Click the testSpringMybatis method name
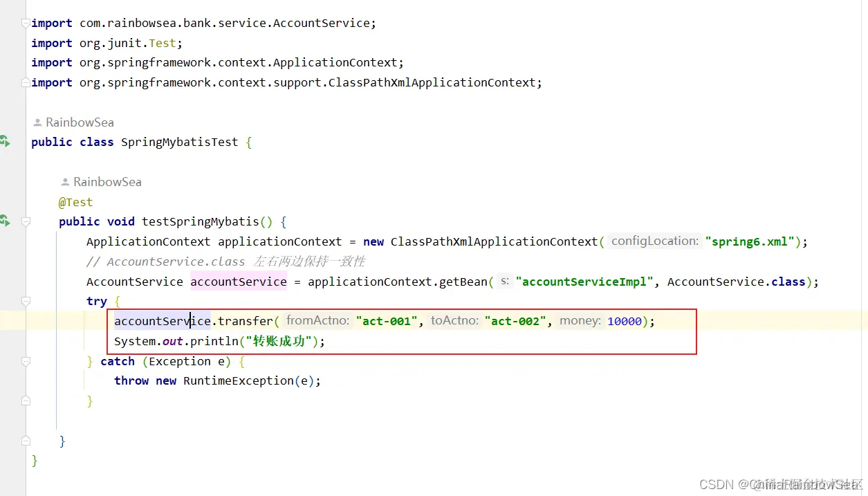The image size is (868, 496). (201, 222)
